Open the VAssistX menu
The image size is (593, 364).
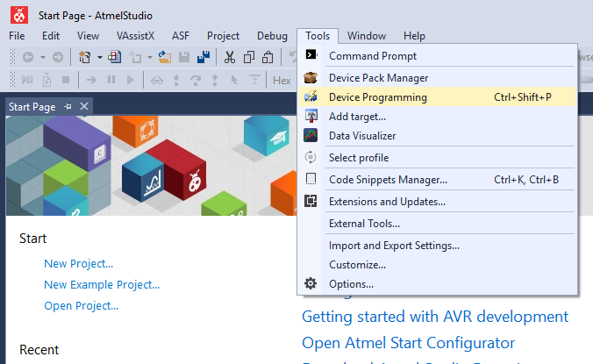tap(135, 36)
